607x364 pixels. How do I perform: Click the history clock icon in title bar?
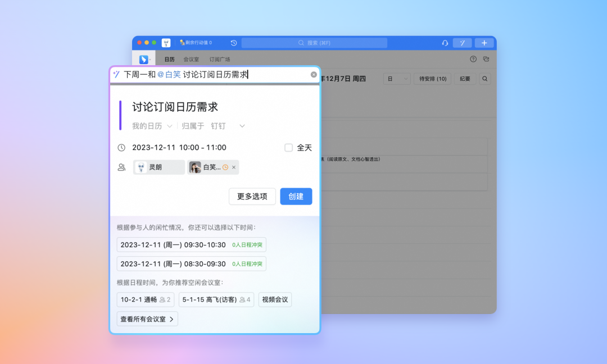(234, 43)
